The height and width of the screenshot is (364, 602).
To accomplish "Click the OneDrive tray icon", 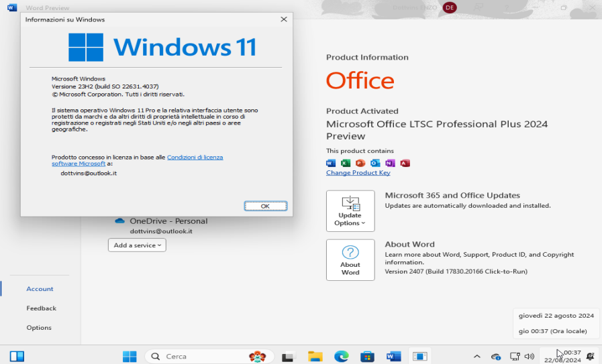I will click(x=496, y=357).
